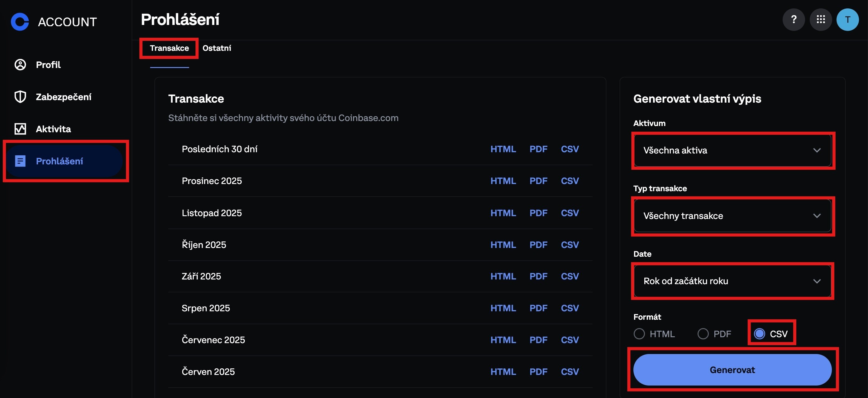Open Aktivita via the chart icon
Viewport: 868px width, 398px height.
[20, 129]
